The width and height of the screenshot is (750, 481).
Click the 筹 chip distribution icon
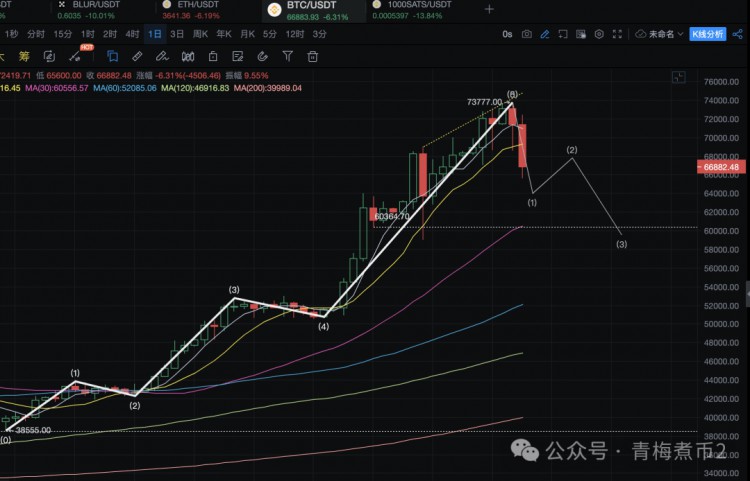coord(24,56)
